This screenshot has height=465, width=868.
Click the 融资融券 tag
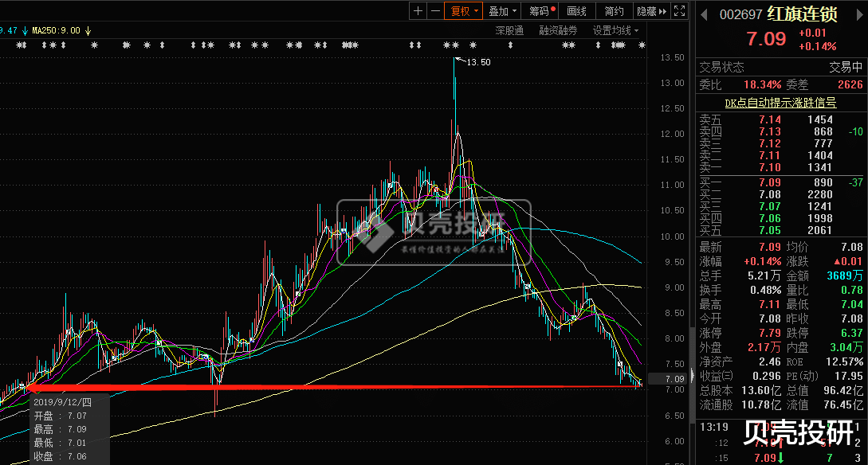(x=558, y=30)
